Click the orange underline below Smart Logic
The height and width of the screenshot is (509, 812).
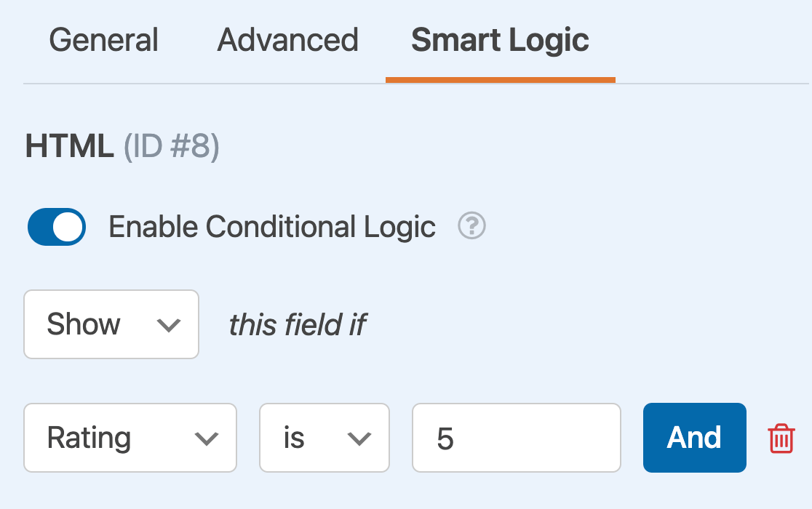(500, 79)
